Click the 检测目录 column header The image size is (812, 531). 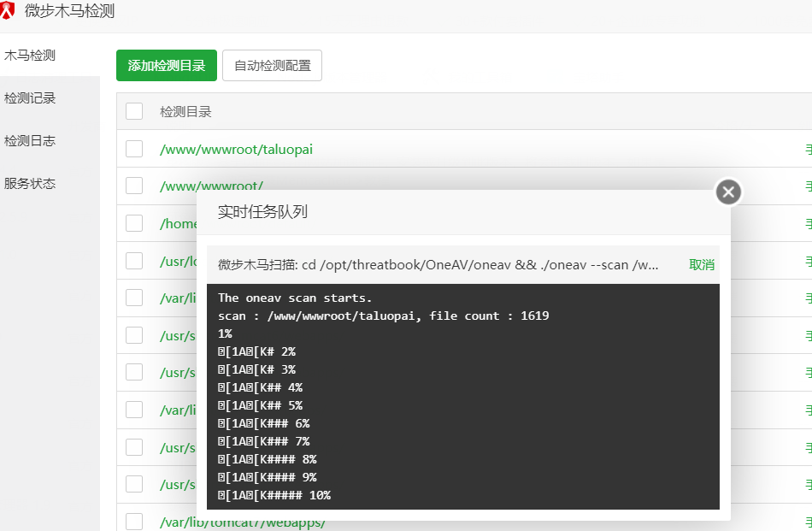[x=185, y=112]
